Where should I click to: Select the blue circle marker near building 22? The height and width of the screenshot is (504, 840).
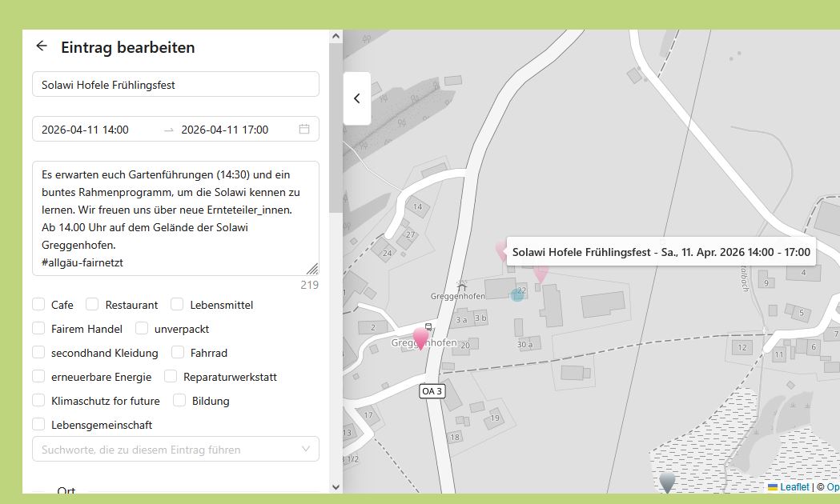517,294
